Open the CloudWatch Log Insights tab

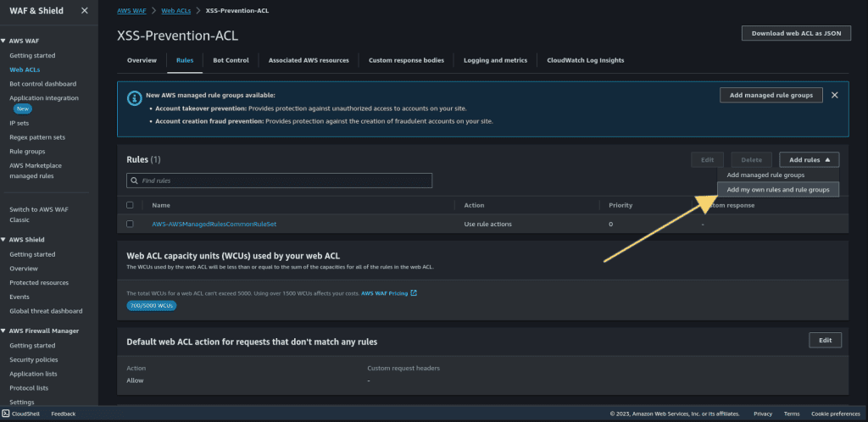pyautogui.click(x=585, y=60)
